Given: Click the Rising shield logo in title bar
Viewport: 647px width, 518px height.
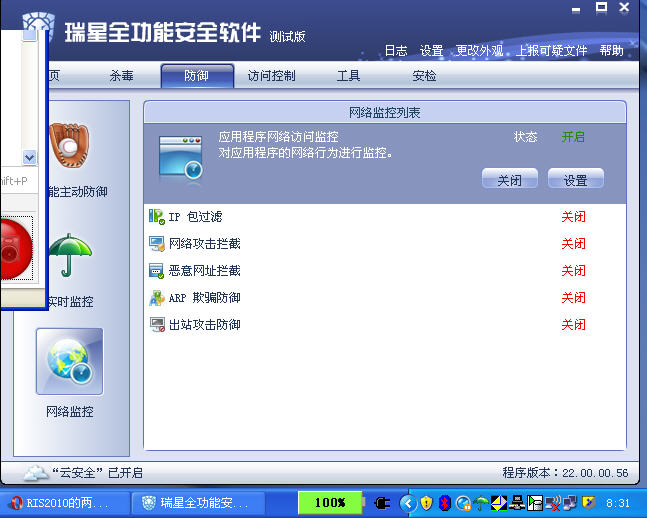Looking at the screenshot, I should click(38, 23).
